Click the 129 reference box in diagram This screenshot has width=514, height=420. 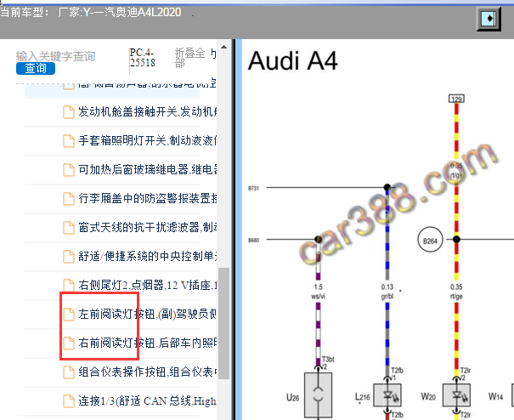coord(456,99)
